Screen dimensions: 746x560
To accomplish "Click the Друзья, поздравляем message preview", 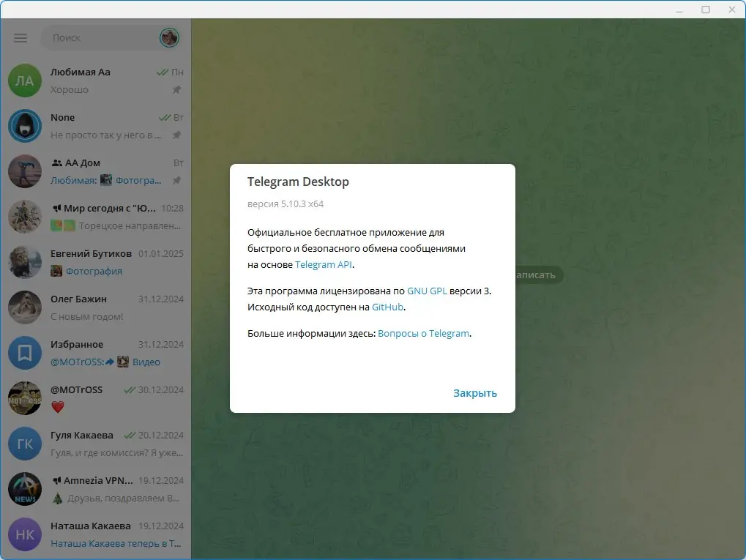I will [x=124, y=499].
